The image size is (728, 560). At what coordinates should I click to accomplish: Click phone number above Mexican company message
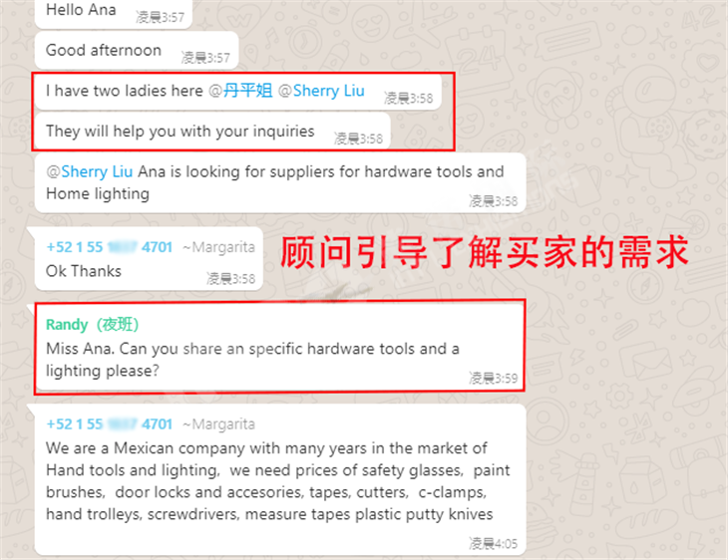[110, 423]
